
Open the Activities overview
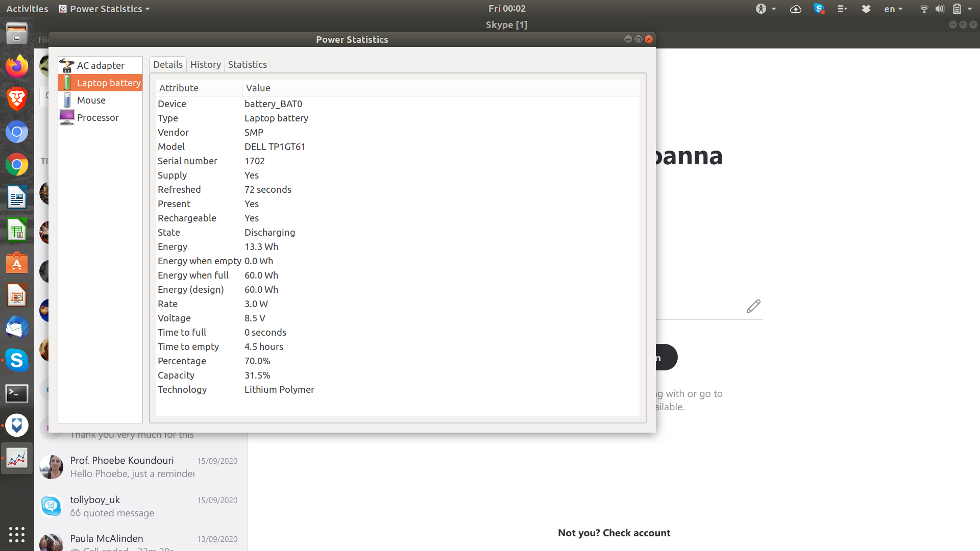(x=27, y=9)
